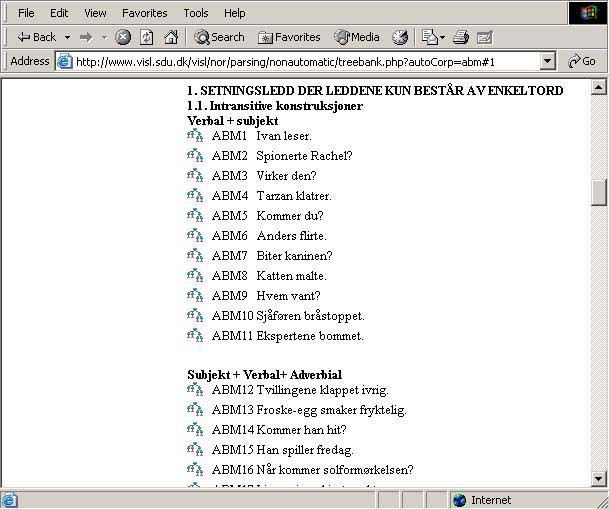Screen dimensions: 609x509
Task: Open the Back button history dropdown arrow
Action: [68, 37]
